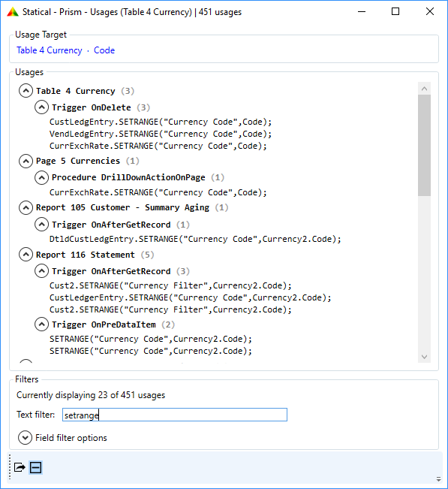448x489 pixels.
Task: Collapse the Trigger OnPreDataItem group
Action: 41,324
